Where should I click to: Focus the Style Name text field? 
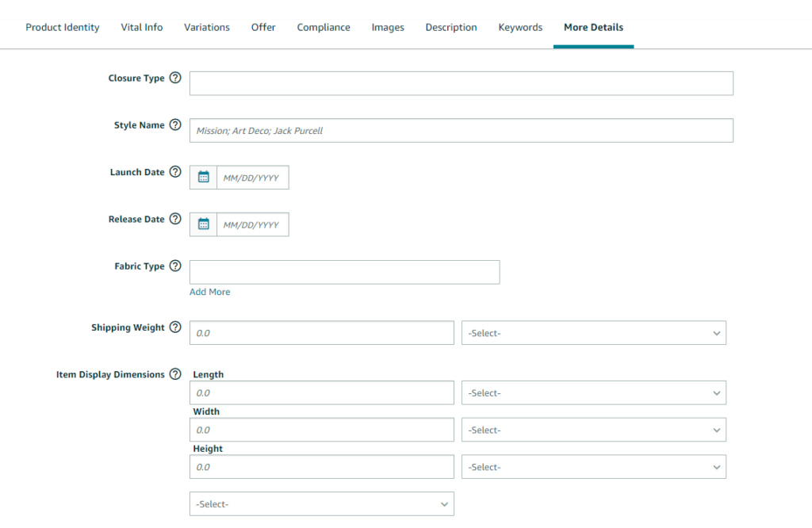point(461,131)
